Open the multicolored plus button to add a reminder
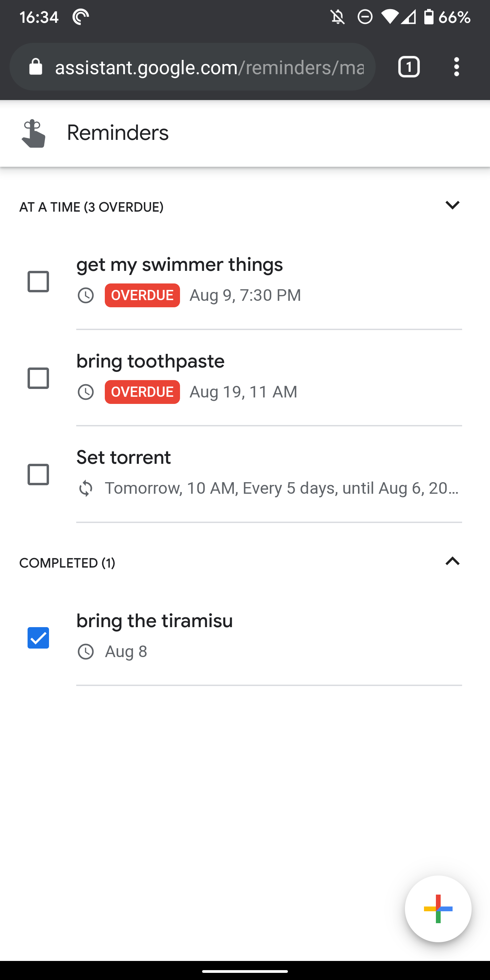490x980 pixels. (x=438, y=909)
